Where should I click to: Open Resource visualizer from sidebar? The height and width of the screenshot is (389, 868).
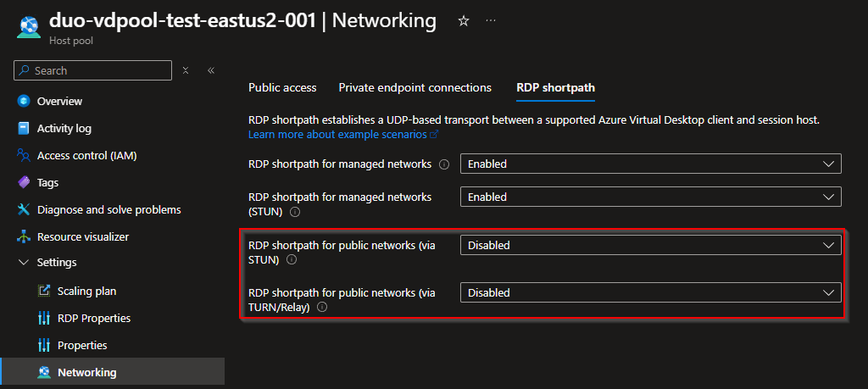point(82,236)
